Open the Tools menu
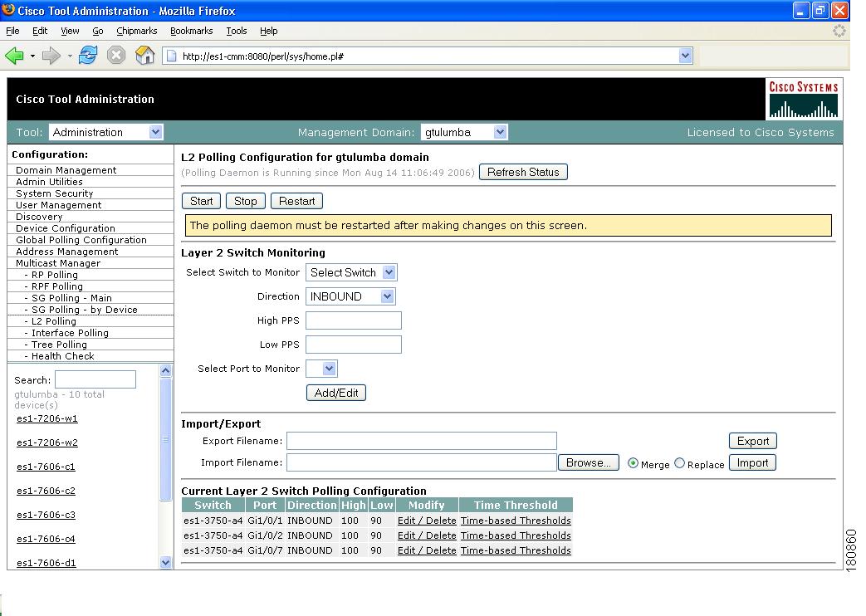The height and width of the screenshot is (616, 866). coord(237,31)
